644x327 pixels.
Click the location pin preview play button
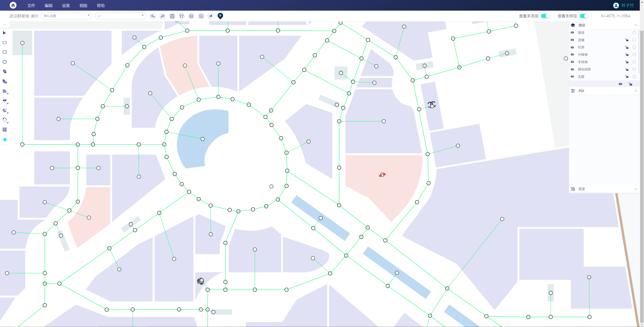[x=220, y=16]
